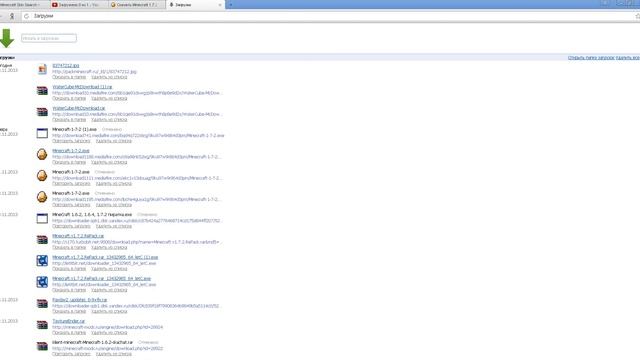Click the downloads search field
This screenshot has width=640, height=360.
pyautogui.click(x=49, y=38)
